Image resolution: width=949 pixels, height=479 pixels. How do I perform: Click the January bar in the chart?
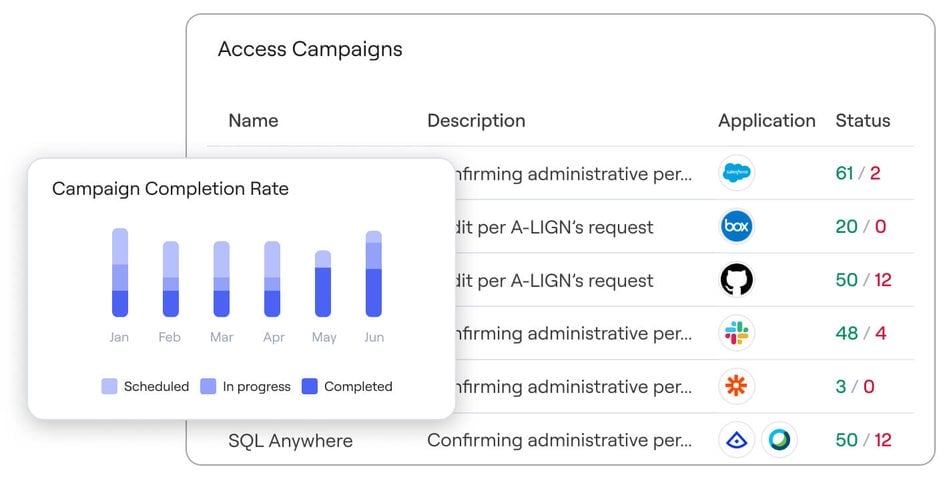pyautogui.click(x=120, y=272)
